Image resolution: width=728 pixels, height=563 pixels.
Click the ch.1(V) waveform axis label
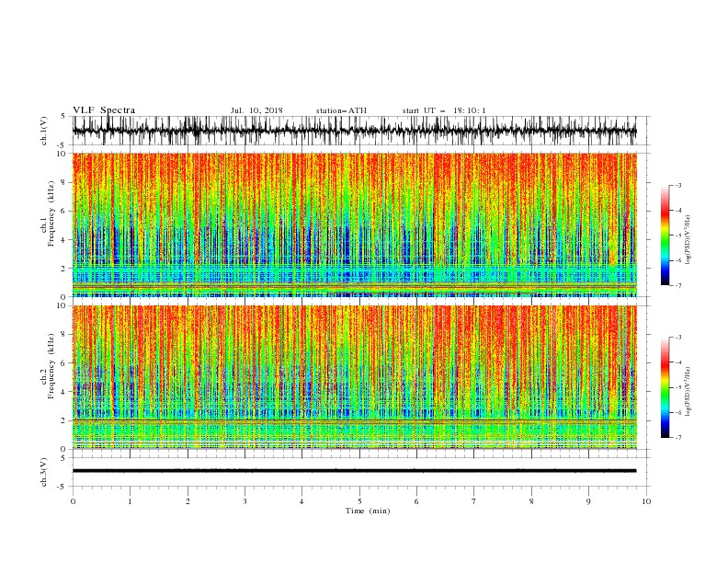click(x=44, y=131)
